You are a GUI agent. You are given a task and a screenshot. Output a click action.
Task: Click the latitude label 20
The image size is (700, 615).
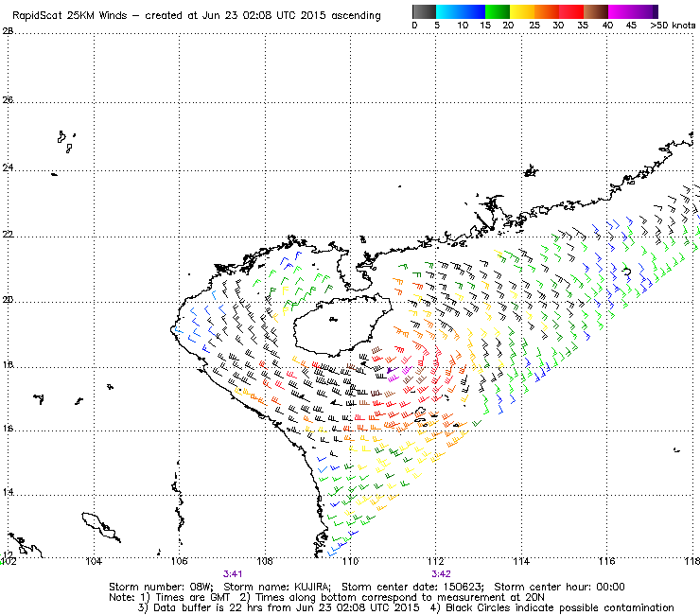[x=8, y=300]
